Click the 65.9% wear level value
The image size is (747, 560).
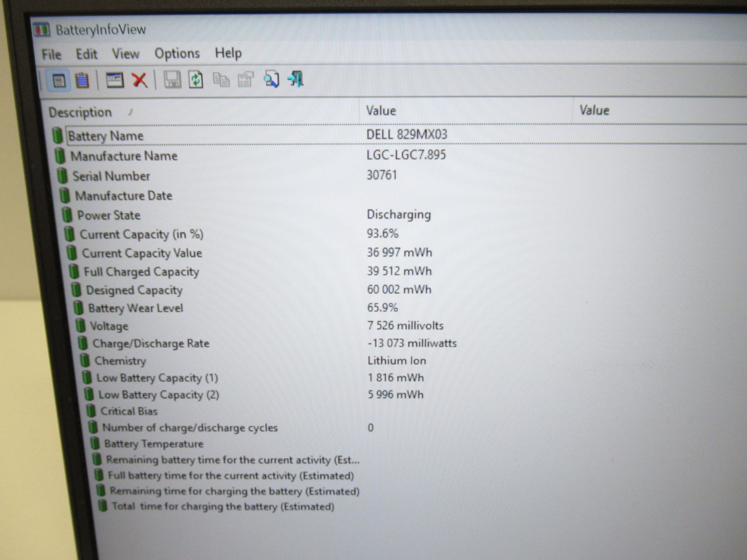pos(383,307)
